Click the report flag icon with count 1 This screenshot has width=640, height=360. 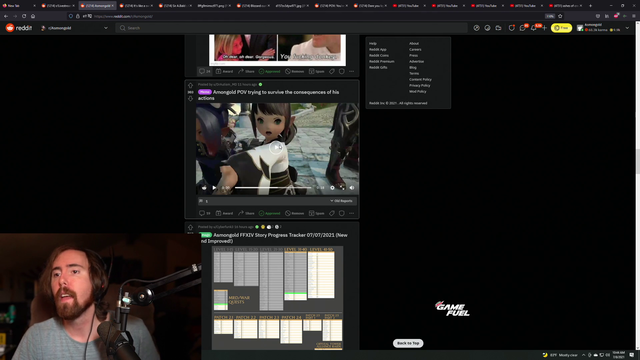click(x=201, y=201)
